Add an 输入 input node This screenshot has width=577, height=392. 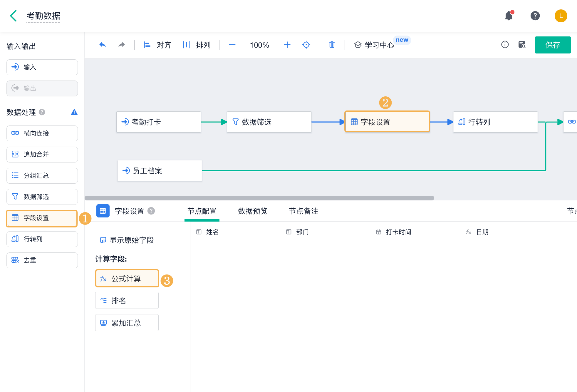(42, 67)
